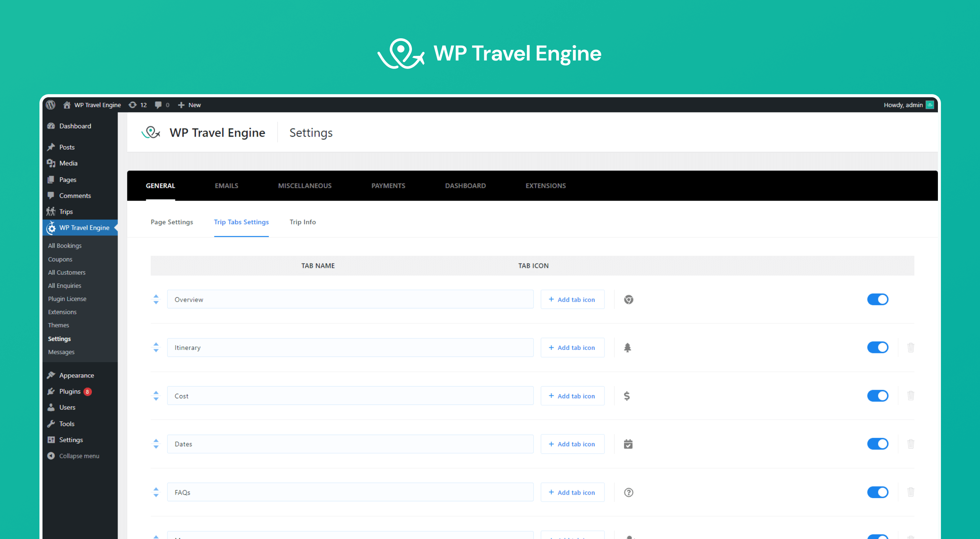The image size is (980, 539).
Task: Click the sidebar Settings sliders icon
Action: 51,440
